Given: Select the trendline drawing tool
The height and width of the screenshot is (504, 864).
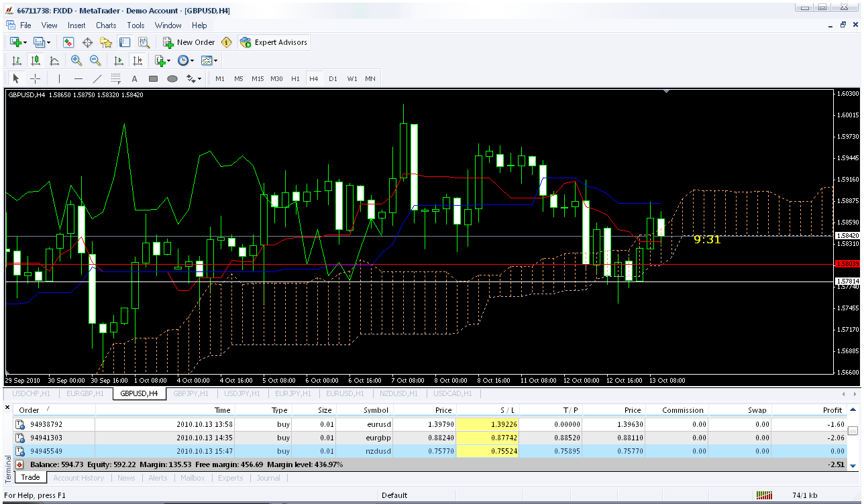Looking at the screenshot, I should click(97, 78).
